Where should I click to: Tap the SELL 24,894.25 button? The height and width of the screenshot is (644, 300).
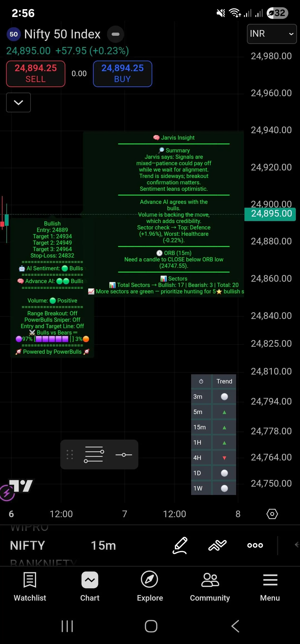click(x=36, y=74)
